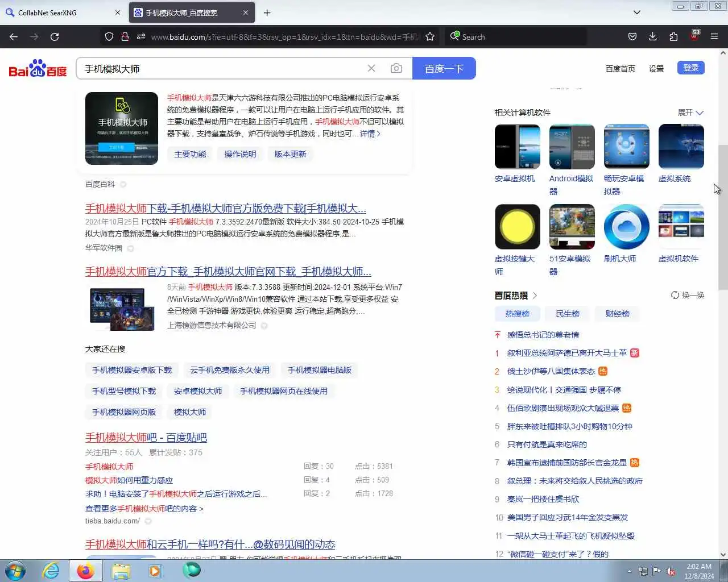Open the 手机模拟大师 baike thumbnail image
Image resolution: width=728 pixels, height=582 pixels.
coord(122,128)
